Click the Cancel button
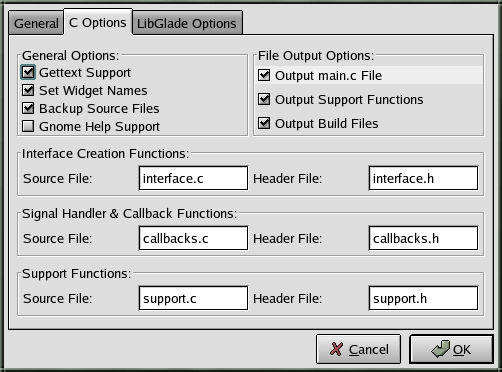Screen dimensions: 502x372 coord(358,349)
